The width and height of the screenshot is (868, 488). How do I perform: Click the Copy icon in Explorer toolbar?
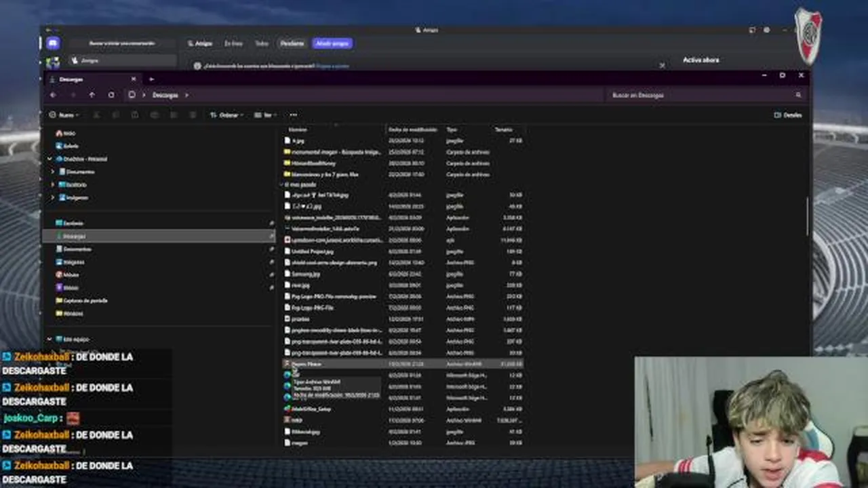pos(115,115)
